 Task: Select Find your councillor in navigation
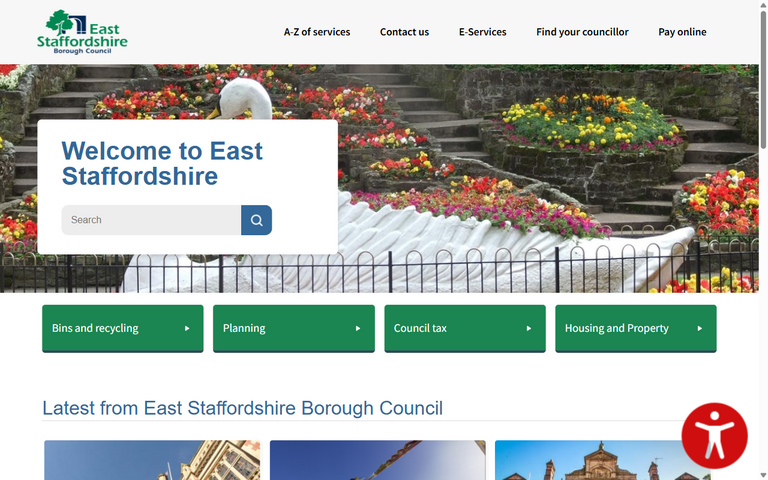tap(582, 32)
